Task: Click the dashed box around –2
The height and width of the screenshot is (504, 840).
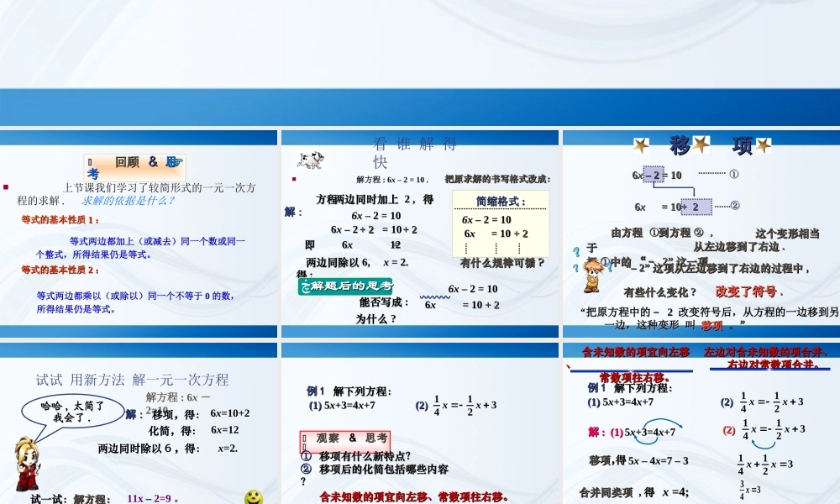Action: pyautogui.click(x=653, y=175)
